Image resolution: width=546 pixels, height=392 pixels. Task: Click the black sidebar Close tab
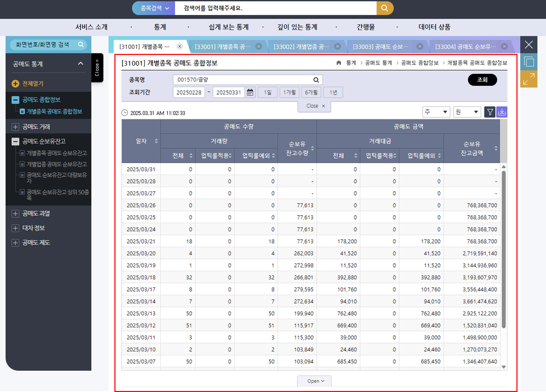[97, 68]
